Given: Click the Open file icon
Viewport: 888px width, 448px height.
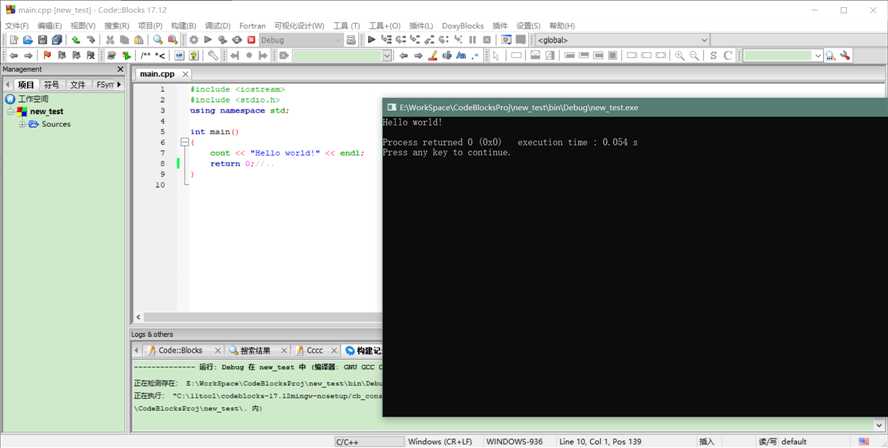Looking at the screenshot, I should click(28, 40).
